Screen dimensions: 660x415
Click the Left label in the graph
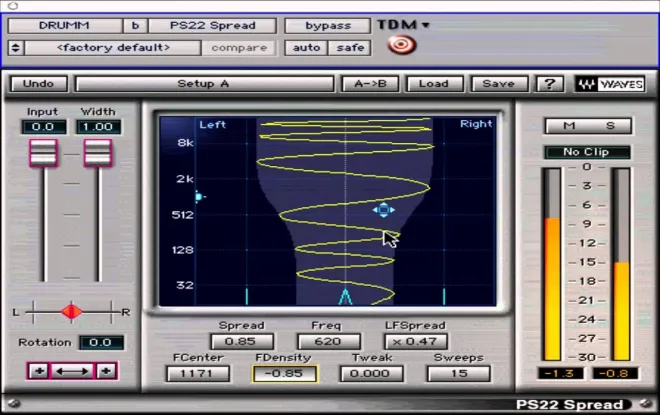213,125
